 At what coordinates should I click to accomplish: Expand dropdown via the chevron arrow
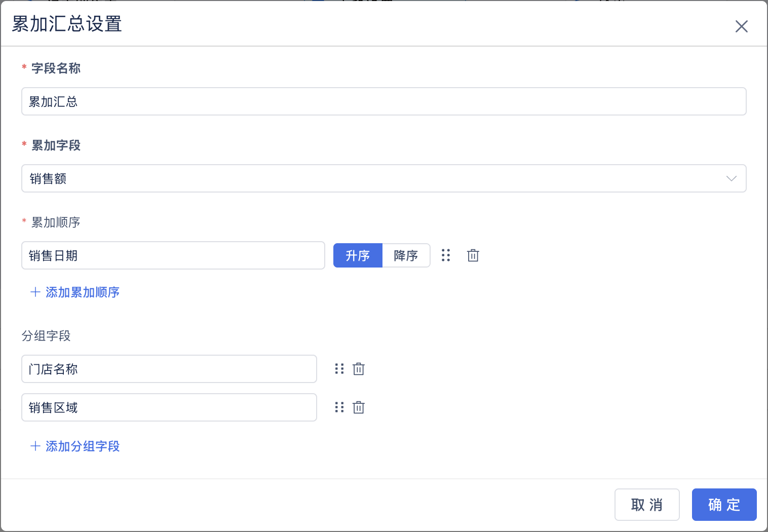731,178
